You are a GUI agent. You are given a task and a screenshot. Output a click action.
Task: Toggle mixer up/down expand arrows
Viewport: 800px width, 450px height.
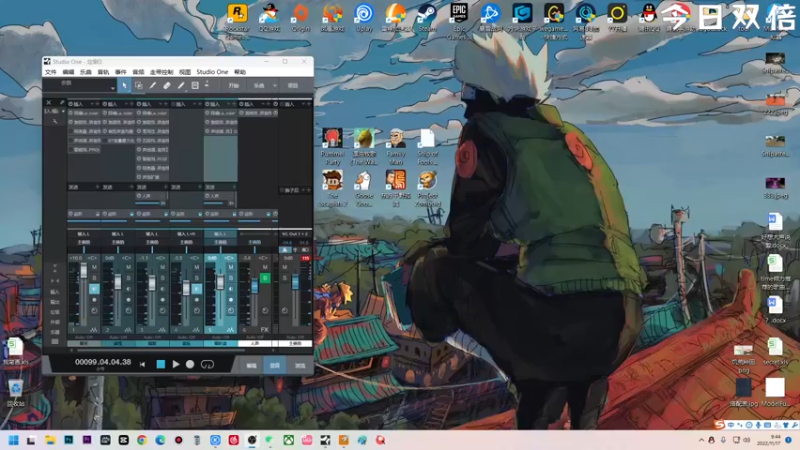click(x=55, y=268)
